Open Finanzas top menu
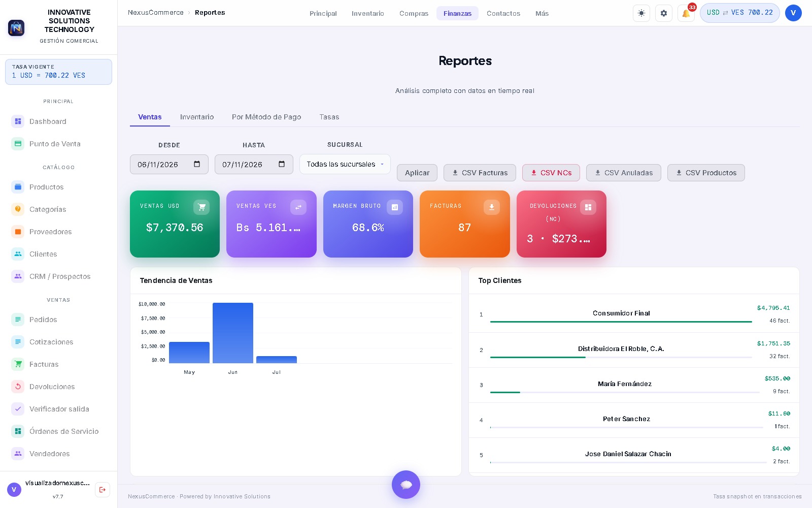The height and width of the screenshot is (508, 812). pyautogui.click(x=457, y=13)
